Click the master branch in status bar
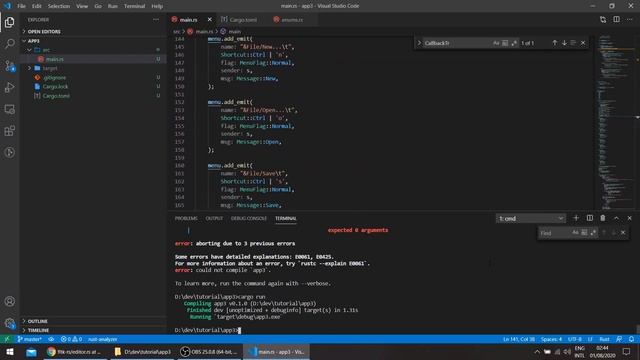The height and width of the screenshot is (360, 640). (x=29, y=339)
